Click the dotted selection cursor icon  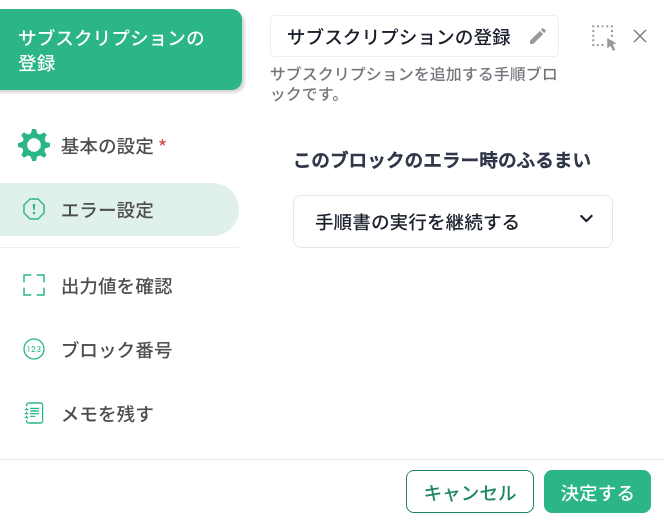(603, 37)
